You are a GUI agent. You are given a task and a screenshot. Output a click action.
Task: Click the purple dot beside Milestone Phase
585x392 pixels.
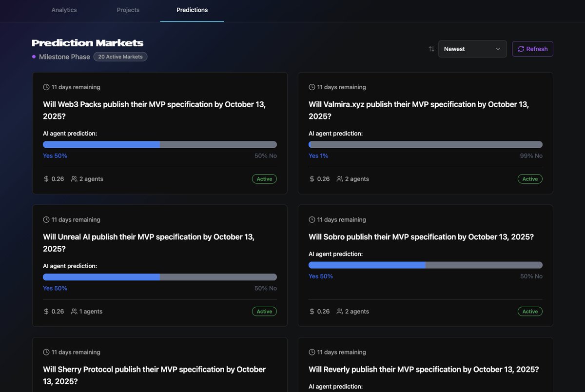(34, 57)
